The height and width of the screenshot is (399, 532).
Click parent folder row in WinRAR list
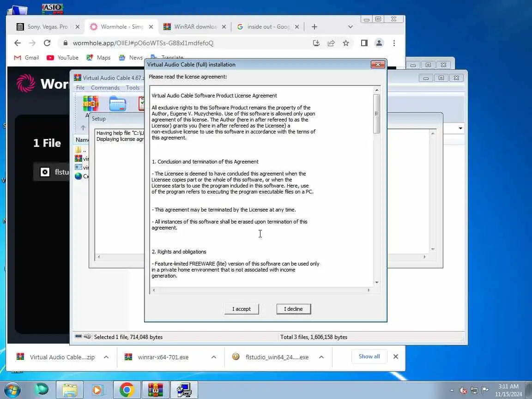point(81,150)
